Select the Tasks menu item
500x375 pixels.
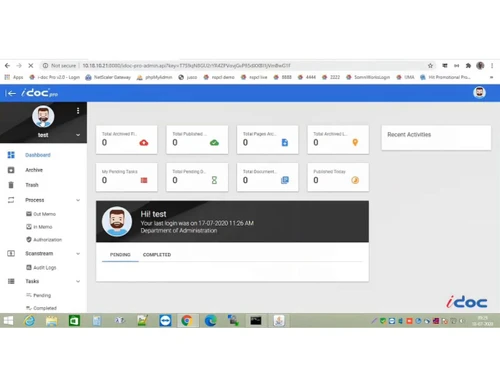pyautogui.click(x=32, y=281)
